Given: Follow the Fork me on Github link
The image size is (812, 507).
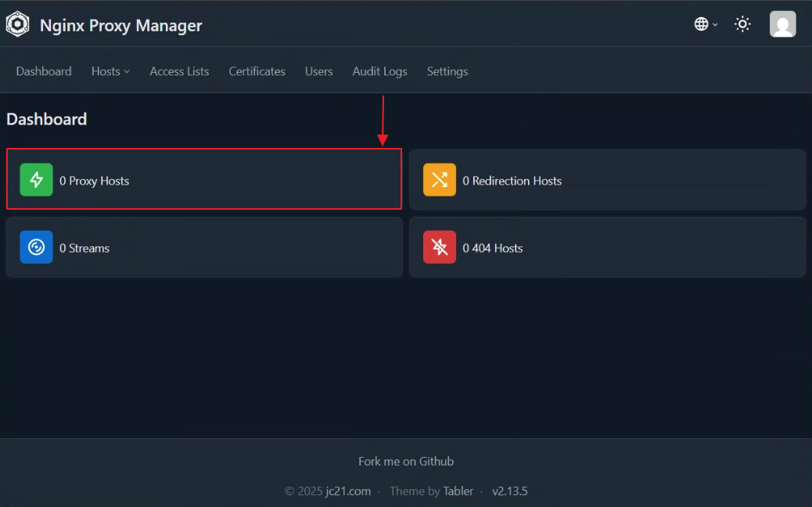Looking at the screenshot, I should tap(406, 461).
